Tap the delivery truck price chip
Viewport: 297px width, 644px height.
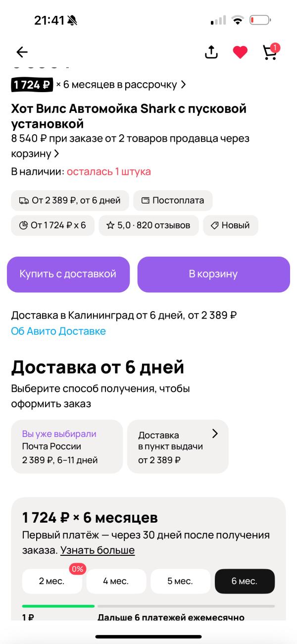click(x=70, y=201)
